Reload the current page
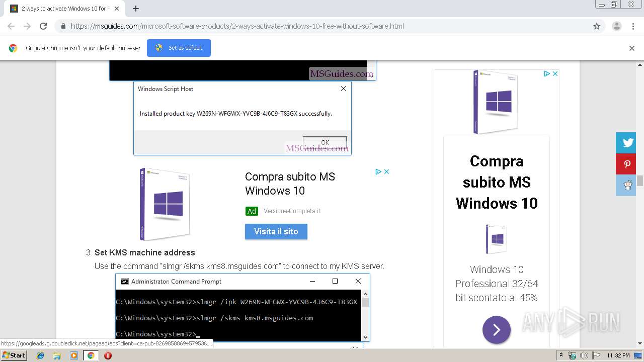The image size is (644, 362). point(43,26)
